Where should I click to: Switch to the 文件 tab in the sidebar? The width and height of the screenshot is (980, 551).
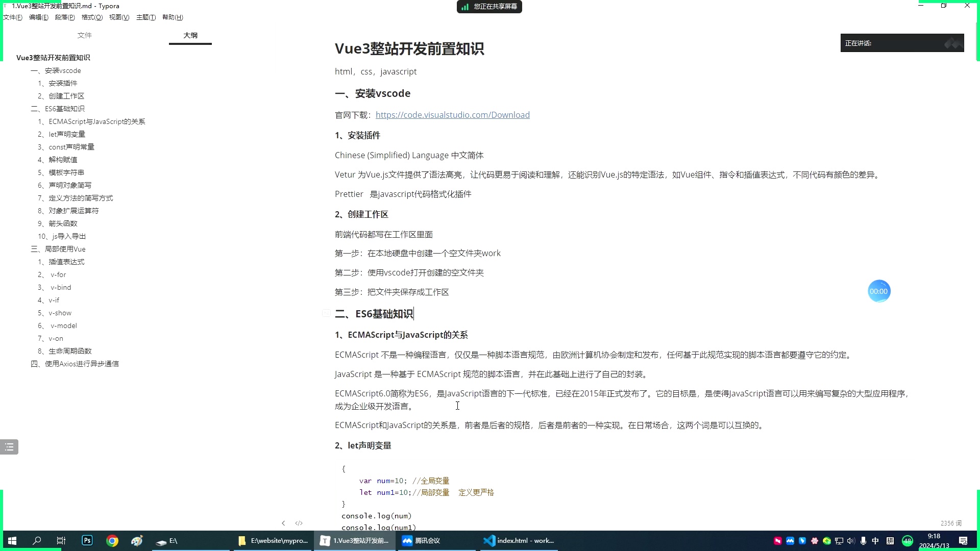[84, 35]
